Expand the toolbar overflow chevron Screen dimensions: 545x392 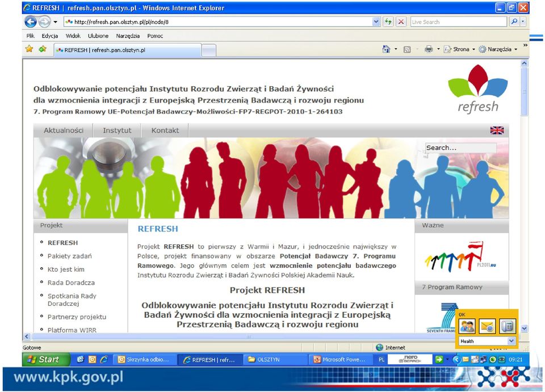click(x=525, y=45)
